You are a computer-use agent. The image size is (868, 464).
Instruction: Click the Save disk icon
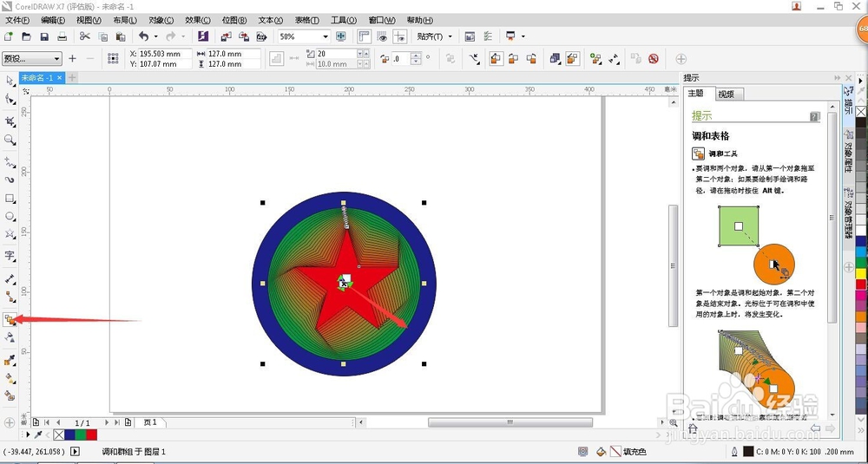coord(44,36)
